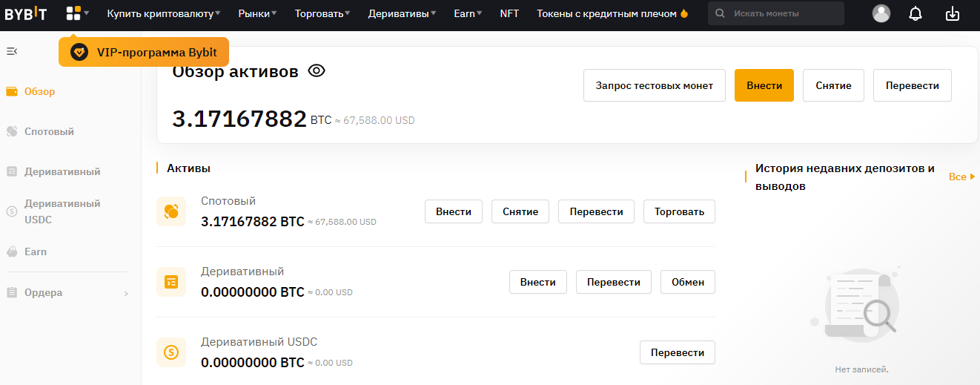The image size is (980, 385).
Task: Click Перевести in the Спотовый row
Action: (x=597, y=211)
